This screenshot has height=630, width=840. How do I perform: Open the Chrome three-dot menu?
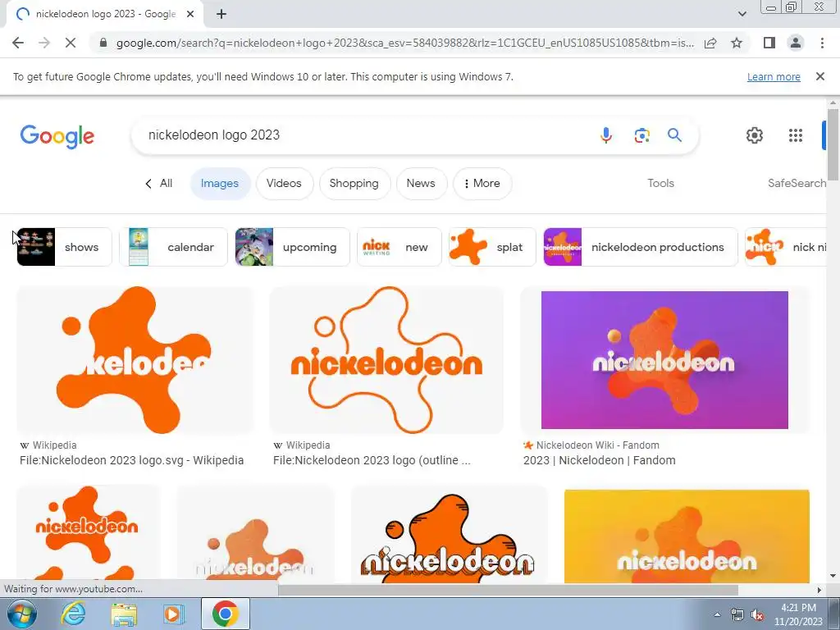[822, 43]
